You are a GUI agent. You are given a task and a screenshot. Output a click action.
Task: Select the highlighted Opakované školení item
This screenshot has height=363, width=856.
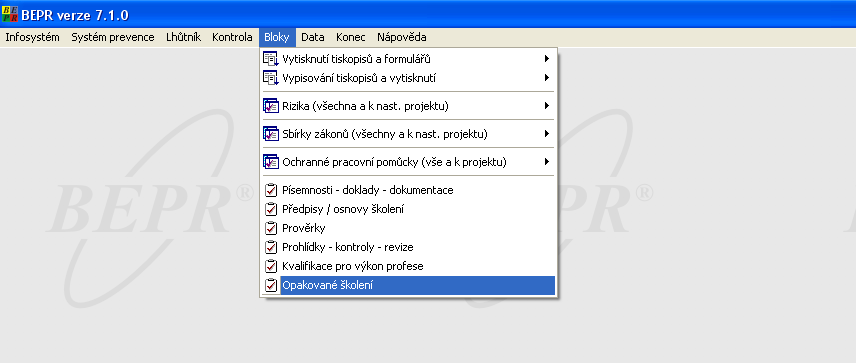[408, 285]
